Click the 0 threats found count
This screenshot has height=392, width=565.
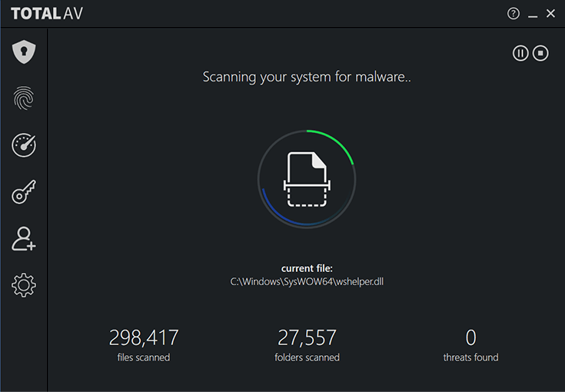coord(471,337)
